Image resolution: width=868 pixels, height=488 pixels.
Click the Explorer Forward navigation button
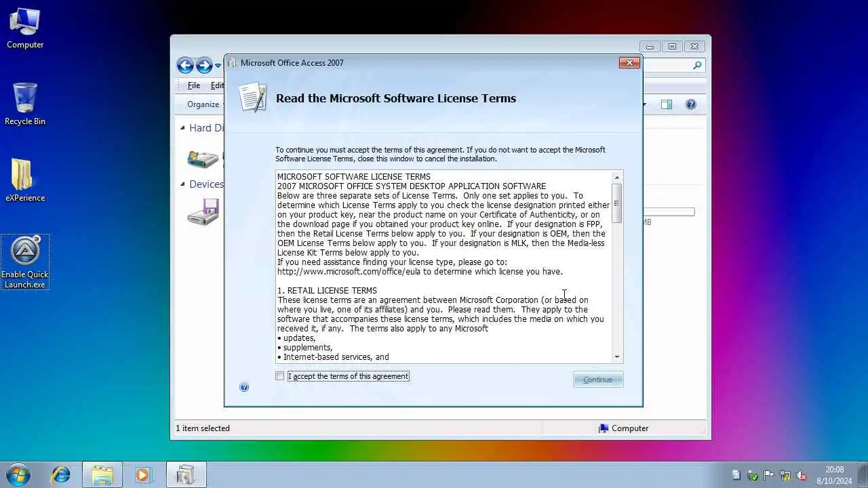point(204,66)
